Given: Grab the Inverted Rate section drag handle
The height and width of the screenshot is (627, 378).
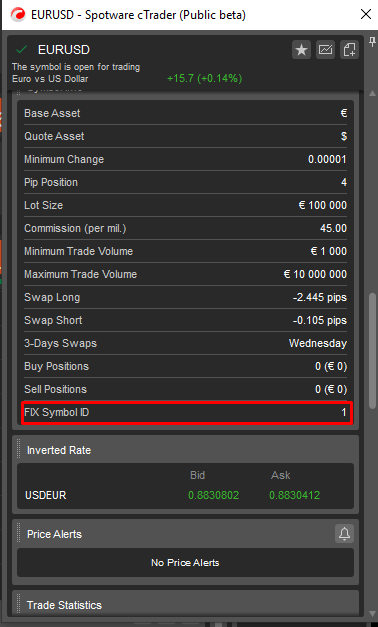Looking at the screenshot, I should tap(19, 449).
